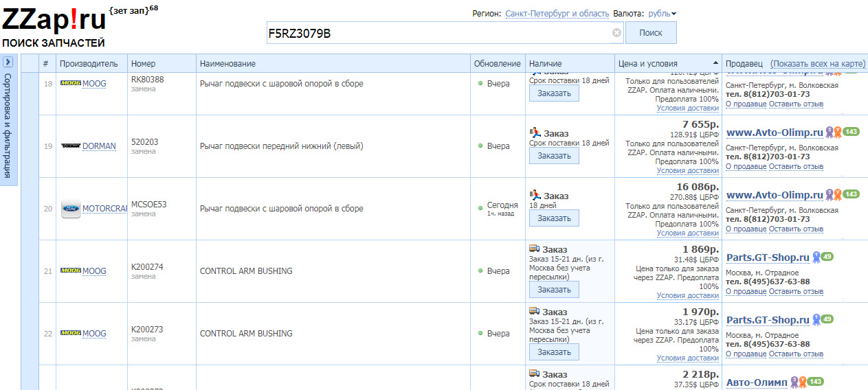Click the 143 rating badge in row 19

[852, 132]
